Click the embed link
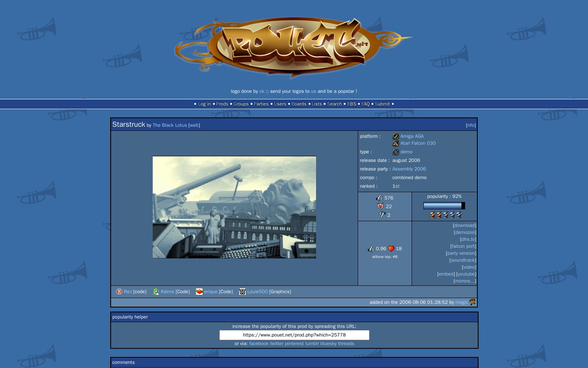 (446, 274)
